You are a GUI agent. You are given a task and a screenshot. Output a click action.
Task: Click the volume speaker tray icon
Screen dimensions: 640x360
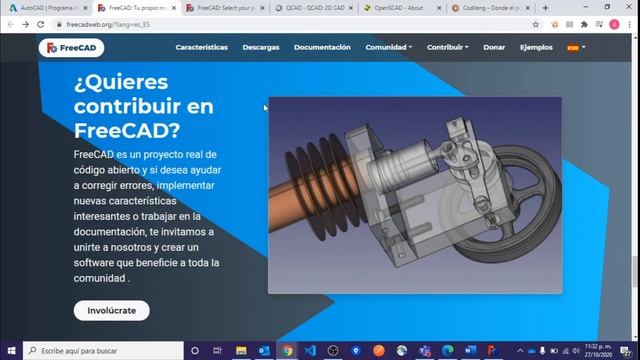coord(576,351)
